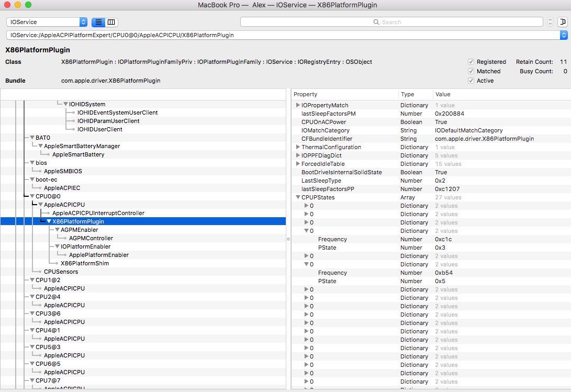Toggle the Matched checkbox

(471, 71)
